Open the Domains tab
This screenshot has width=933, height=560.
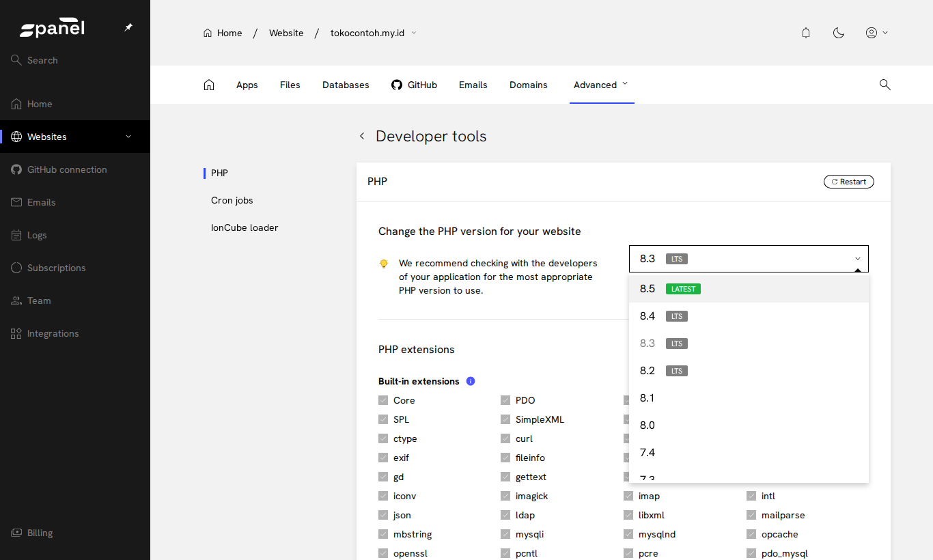529,85
